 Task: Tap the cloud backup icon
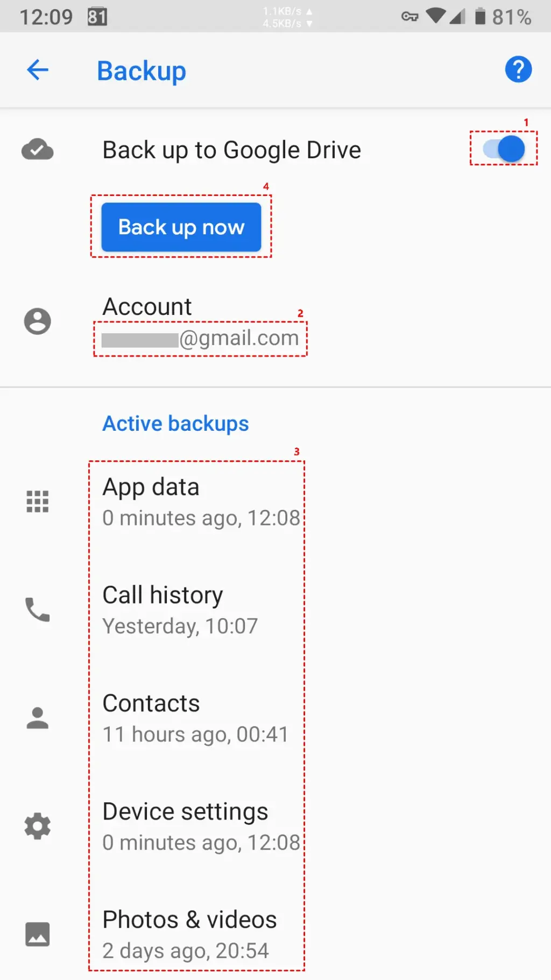[37, 150]
